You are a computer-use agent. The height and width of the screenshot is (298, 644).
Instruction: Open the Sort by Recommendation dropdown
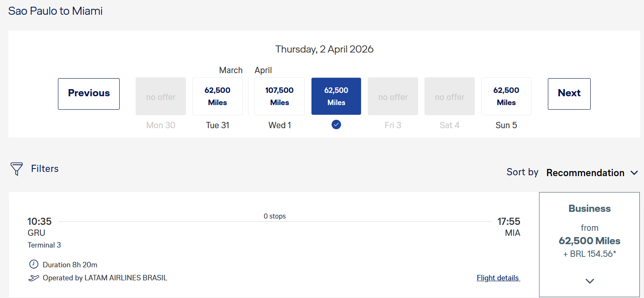[x=585, y=173]
